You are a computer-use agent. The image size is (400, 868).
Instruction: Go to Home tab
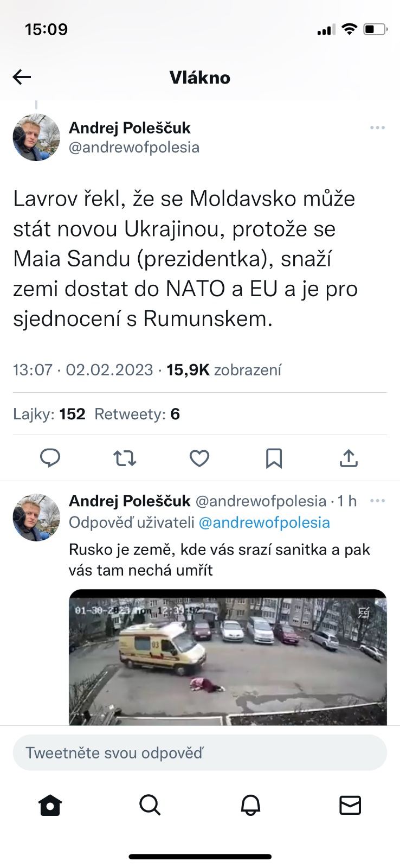(50, 805)
